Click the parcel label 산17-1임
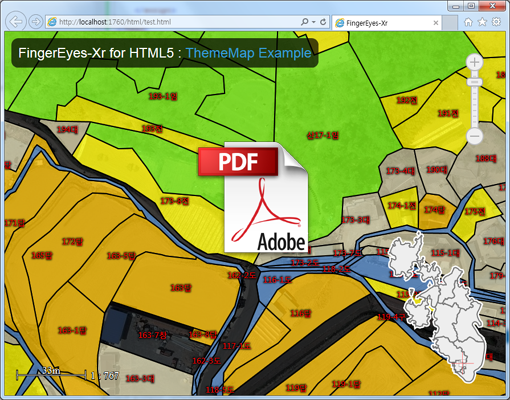 [323, 135]
